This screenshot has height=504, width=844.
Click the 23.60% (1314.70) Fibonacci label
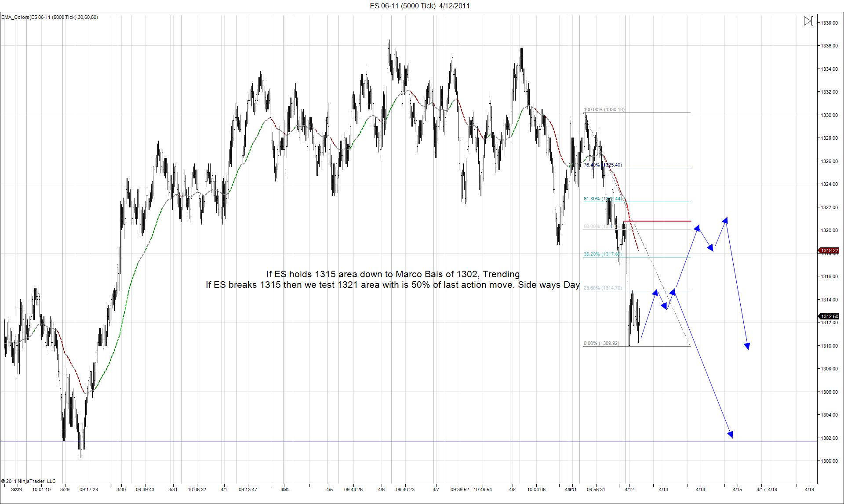[x=603, y=288]
